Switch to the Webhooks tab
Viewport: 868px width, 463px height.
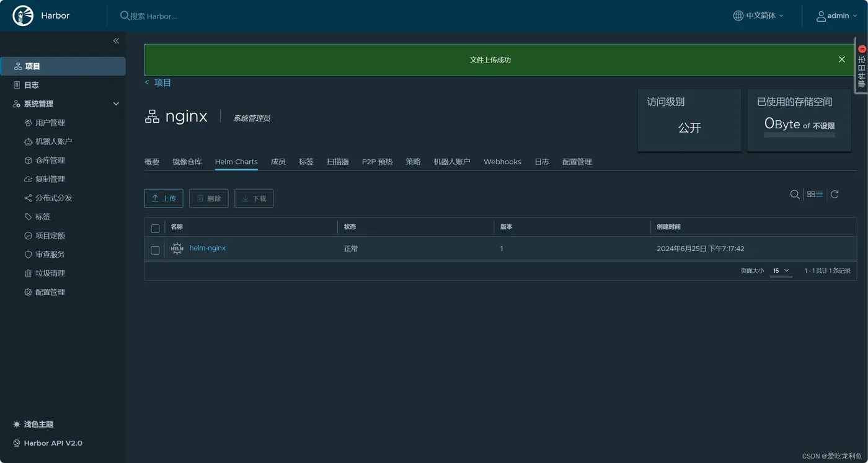(x=502, y=162)
